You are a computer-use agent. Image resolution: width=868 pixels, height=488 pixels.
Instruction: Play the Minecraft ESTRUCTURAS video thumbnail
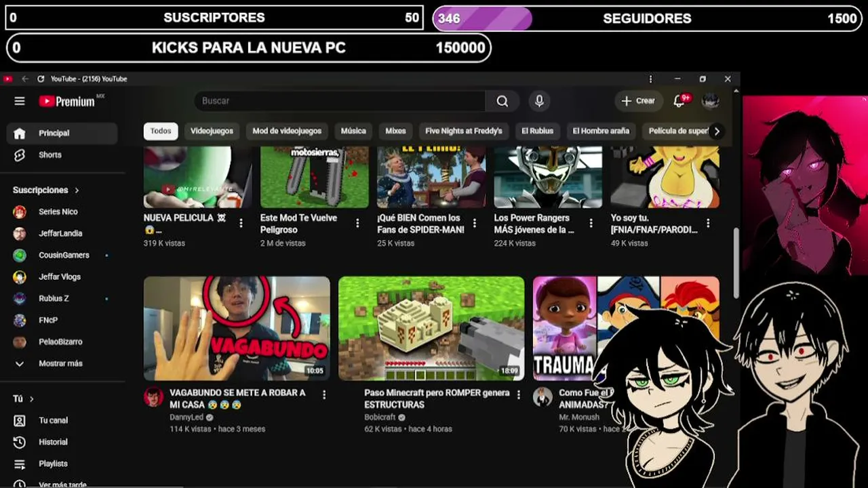pyautogui.click(x=431, y=329)
